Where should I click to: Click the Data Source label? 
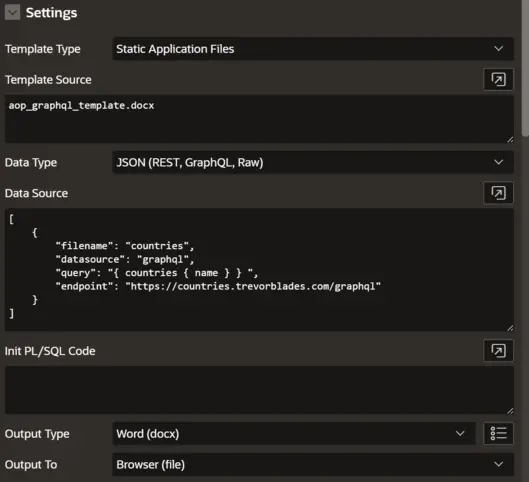(x=36, y=193)
